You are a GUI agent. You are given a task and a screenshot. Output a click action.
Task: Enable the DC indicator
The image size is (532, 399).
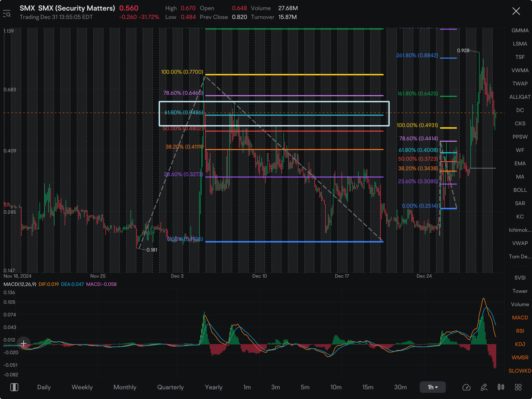(x=520, y=110)
